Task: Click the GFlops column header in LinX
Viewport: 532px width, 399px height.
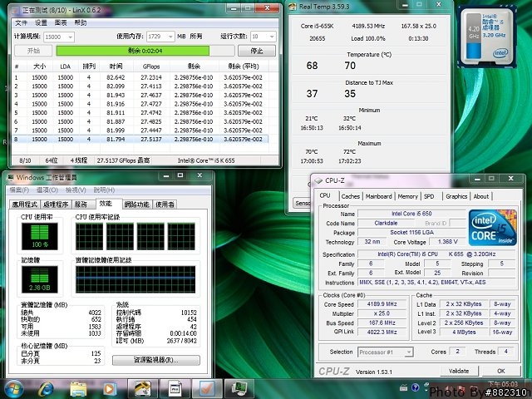Action: [x=151, y=66]
